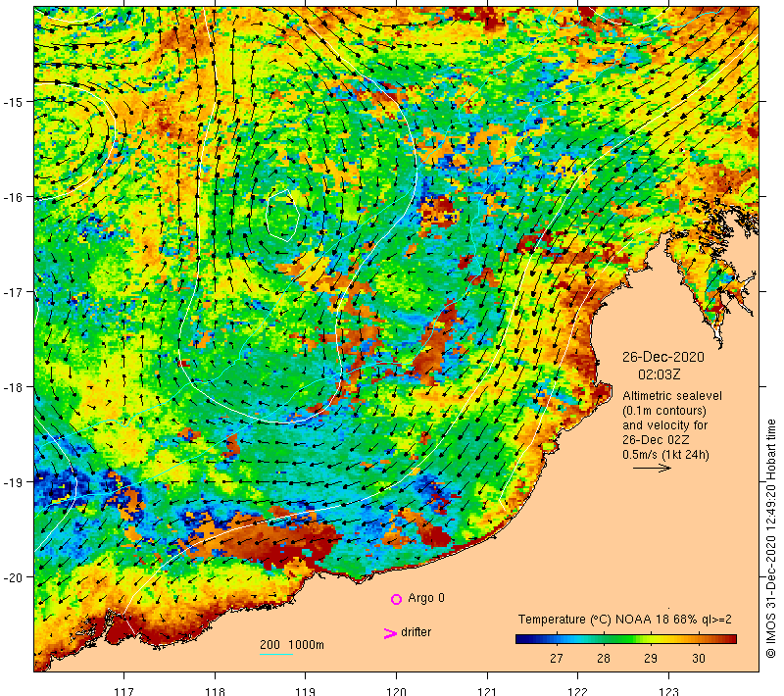
Task: Click the -18 latitude axis label
Action: click(14, 387)
